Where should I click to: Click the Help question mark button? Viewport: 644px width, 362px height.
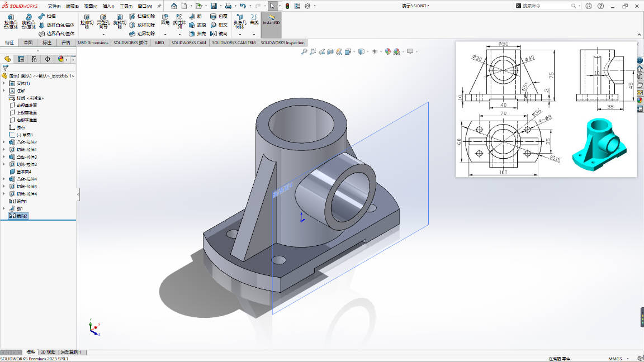click(x=600, y=6)
